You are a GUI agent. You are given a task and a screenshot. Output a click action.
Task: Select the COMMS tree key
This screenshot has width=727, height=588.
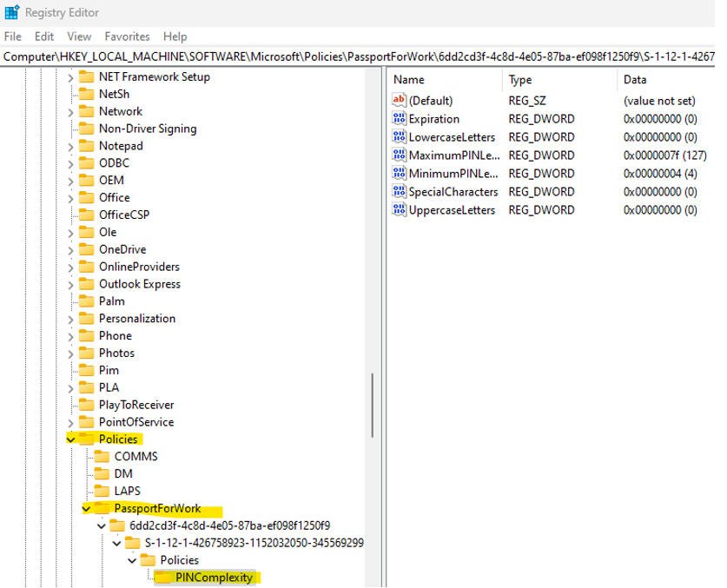(x=135, y=456)
